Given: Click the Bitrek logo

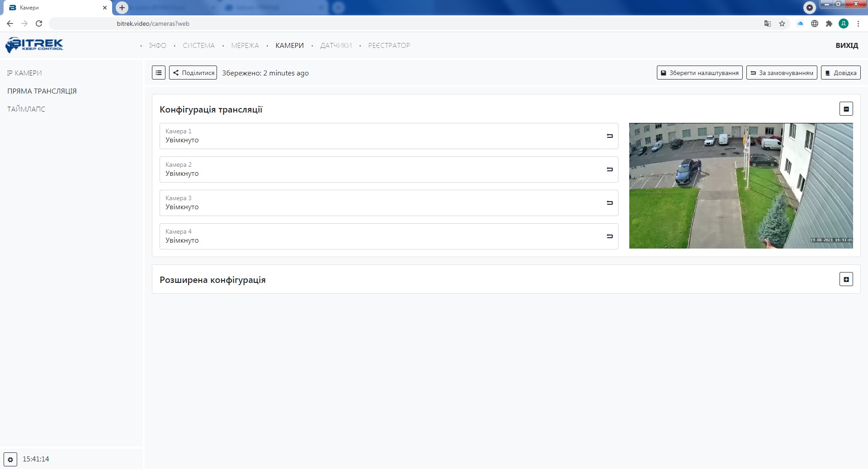Looking at the screenshot, I should 34,45.
